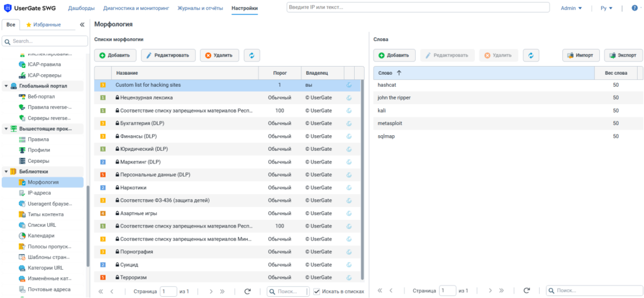This screenshot has height=298, width=644.
Task: Select the Порнография list row
Action: tap(228, 251)
